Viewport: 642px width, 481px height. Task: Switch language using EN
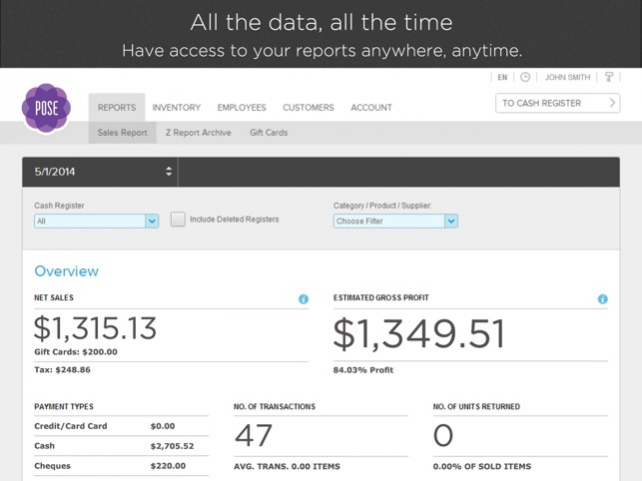tap(502, 77)
